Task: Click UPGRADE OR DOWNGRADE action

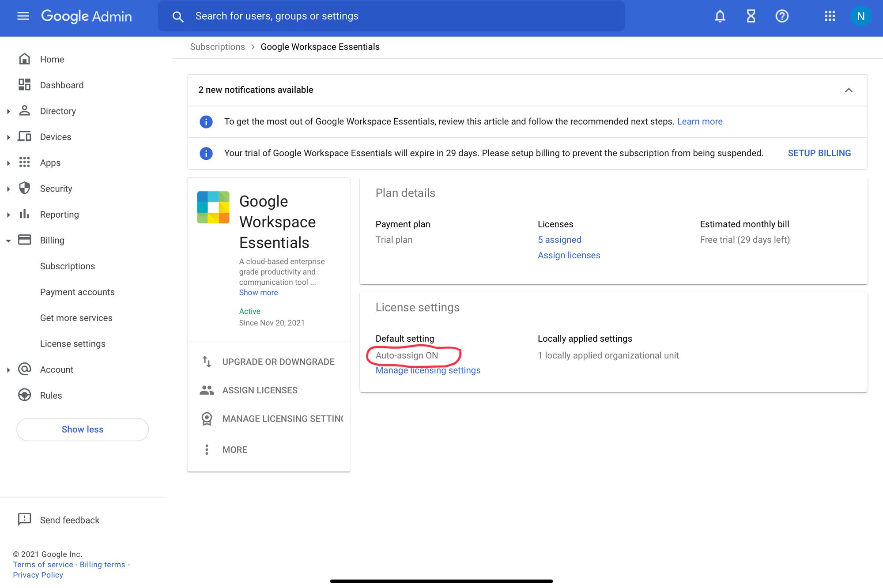Action: (278, 362)
